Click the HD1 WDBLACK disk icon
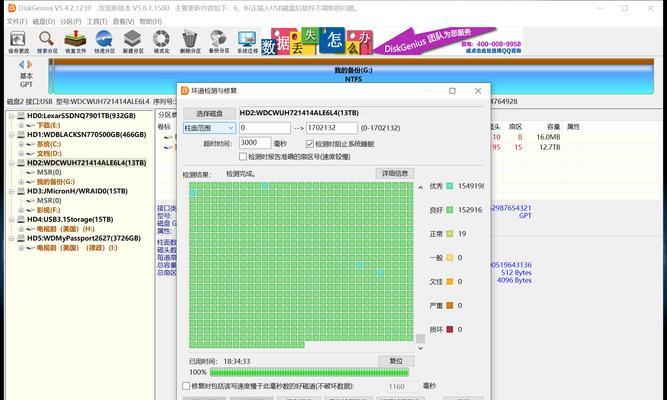The image size is (667, 400). [21, 134]
